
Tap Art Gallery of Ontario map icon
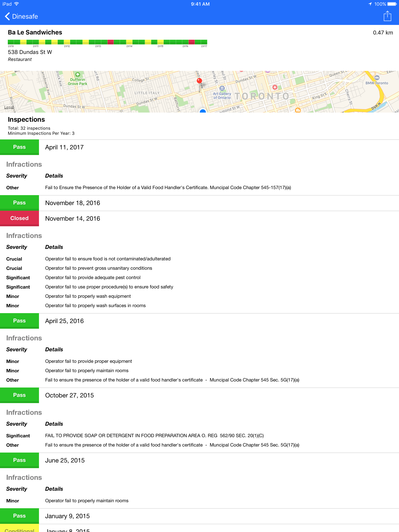point(222,88)
